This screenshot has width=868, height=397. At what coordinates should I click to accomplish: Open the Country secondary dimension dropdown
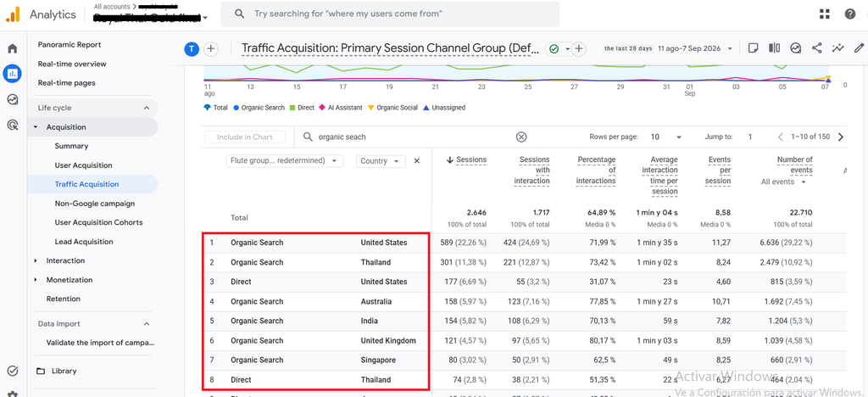381,161
